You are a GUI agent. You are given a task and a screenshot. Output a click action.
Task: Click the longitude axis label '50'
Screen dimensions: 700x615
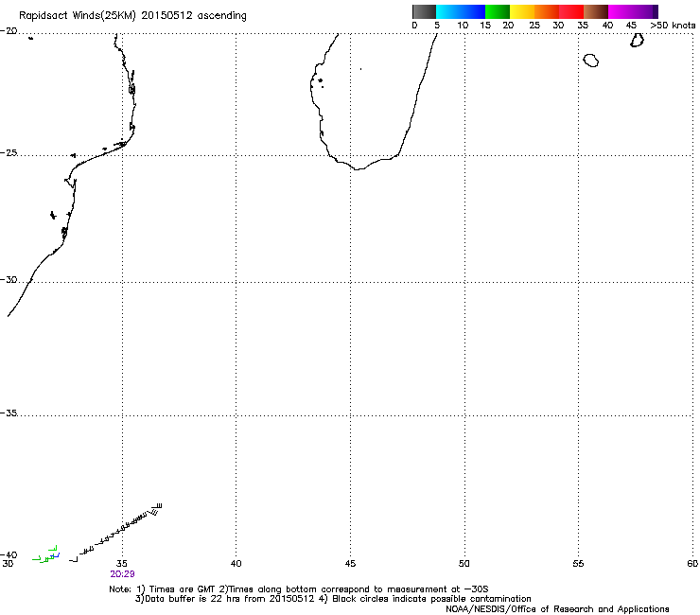pos(464,564)
